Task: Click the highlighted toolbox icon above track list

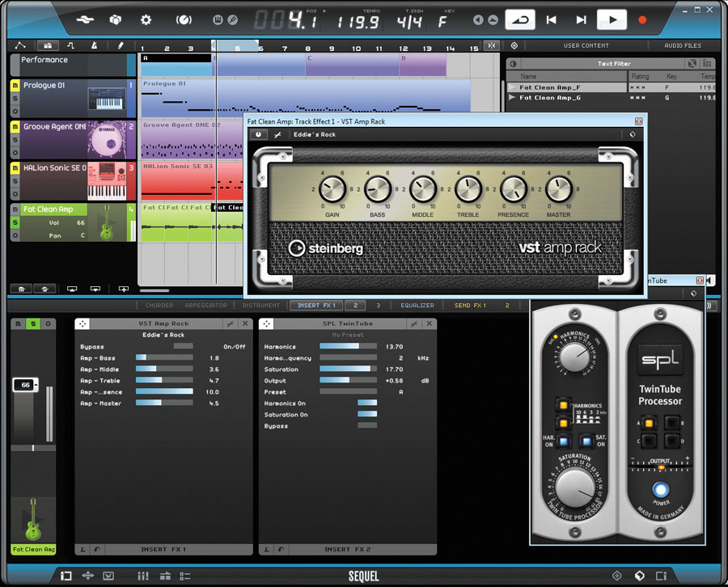Action: (48, 45)
